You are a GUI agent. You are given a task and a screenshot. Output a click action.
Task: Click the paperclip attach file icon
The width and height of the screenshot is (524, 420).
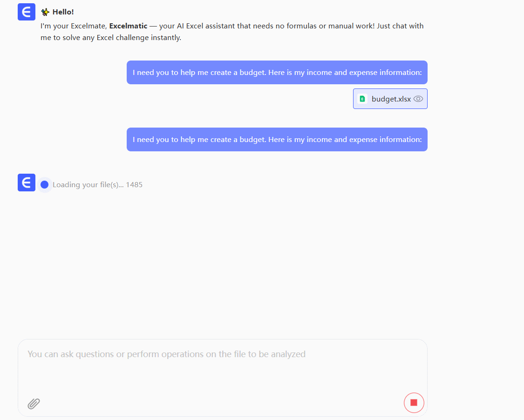pos(34,403)
